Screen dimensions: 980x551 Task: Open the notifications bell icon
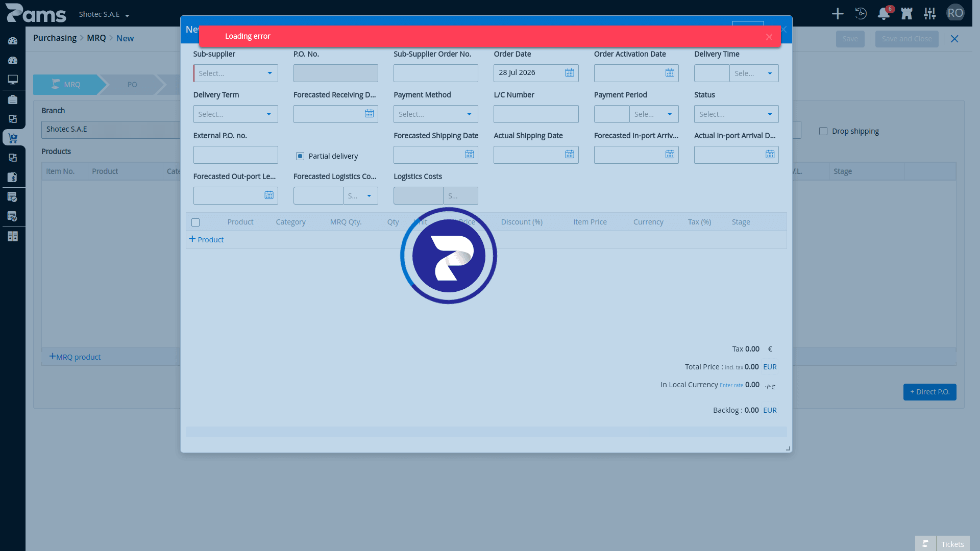(884, 14)
